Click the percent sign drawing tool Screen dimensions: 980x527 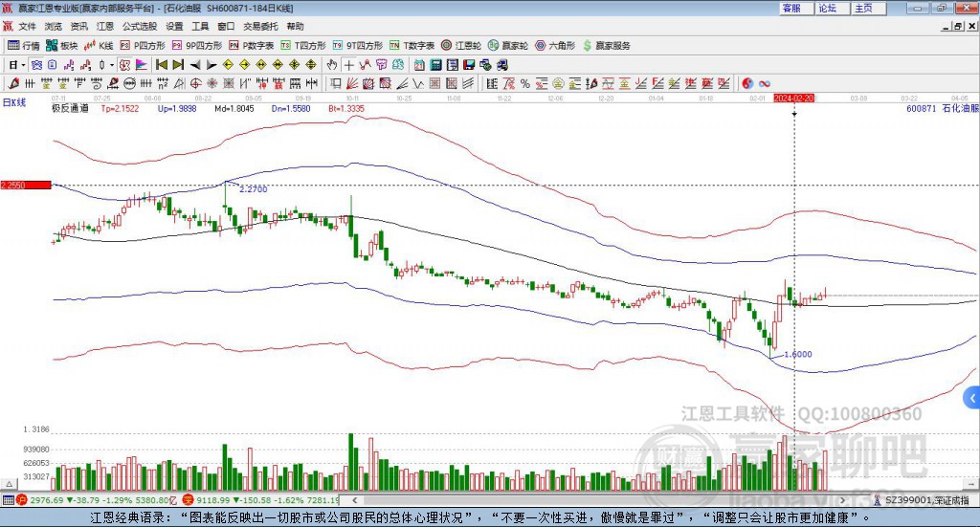525,83
